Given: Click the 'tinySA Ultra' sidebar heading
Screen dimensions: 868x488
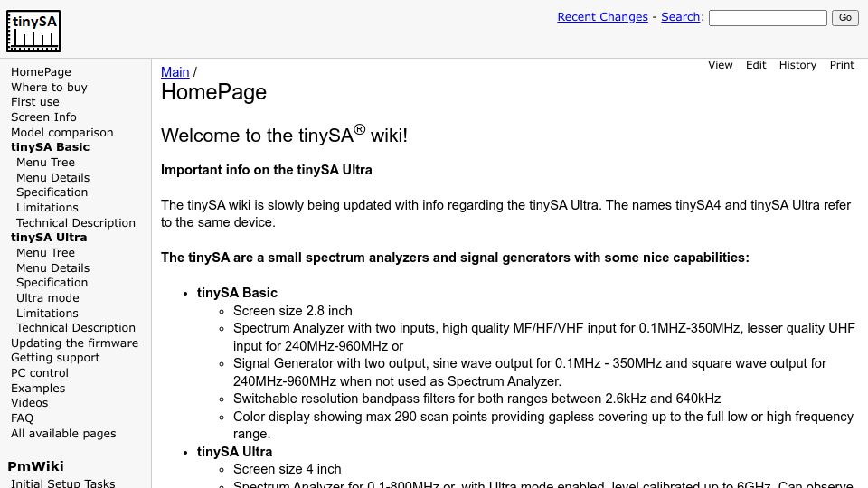Looking at the screenshot, I should click(x=49, y=238).
